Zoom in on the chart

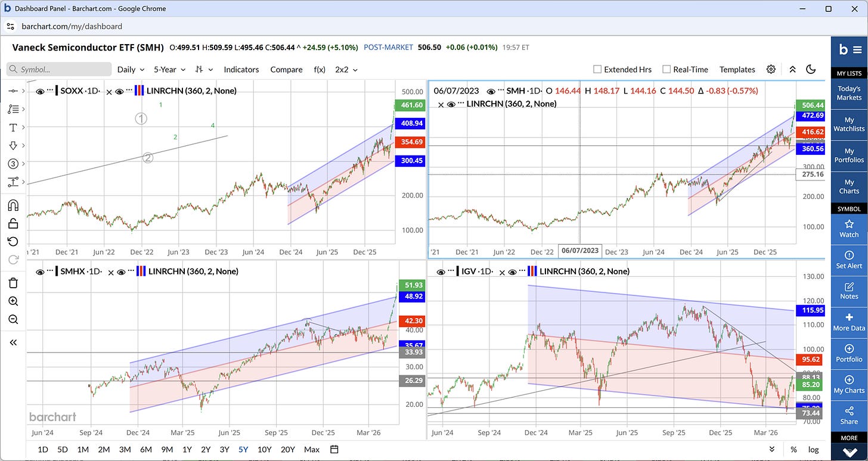(13, 301)
